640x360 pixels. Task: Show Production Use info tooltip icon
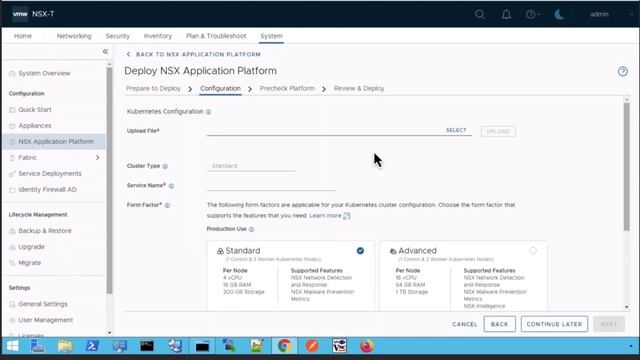(x=251, y=229)
